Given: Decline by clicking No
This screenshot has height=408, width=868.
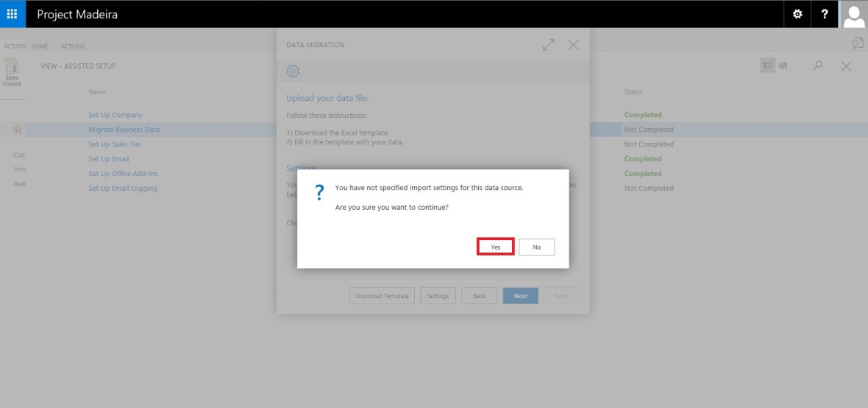Looking at the screenshot, I should coord(536,247).
